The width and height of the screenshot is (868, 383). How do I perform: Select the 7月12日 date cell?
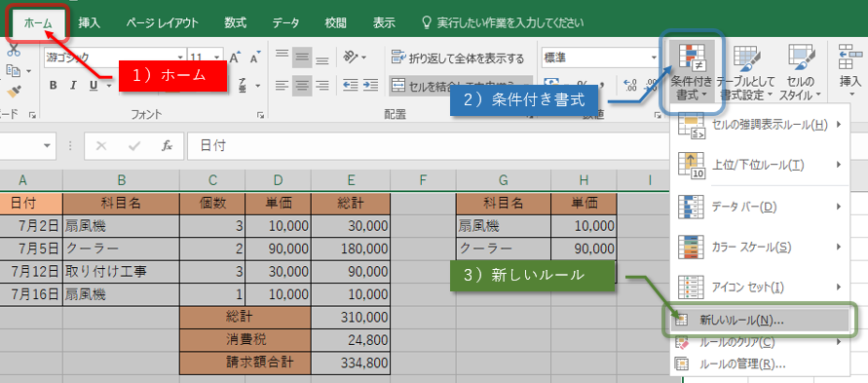(31, 272)
